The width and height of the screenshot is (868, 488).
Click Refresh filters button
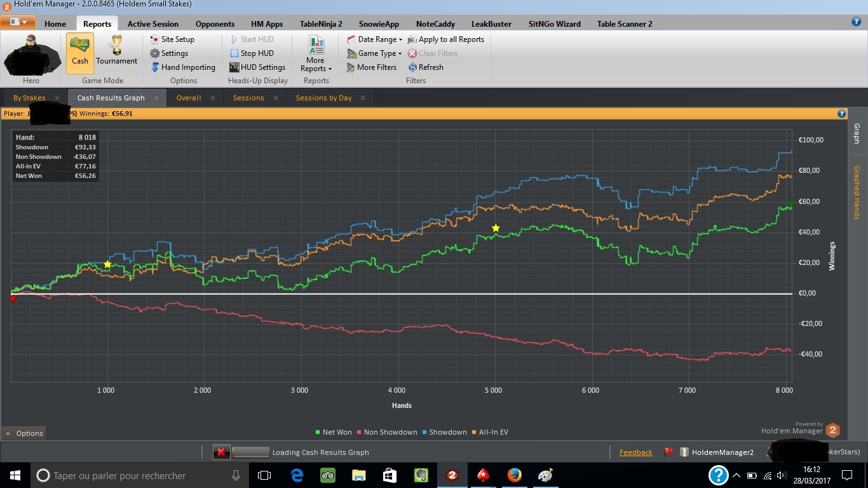(426, 67)
